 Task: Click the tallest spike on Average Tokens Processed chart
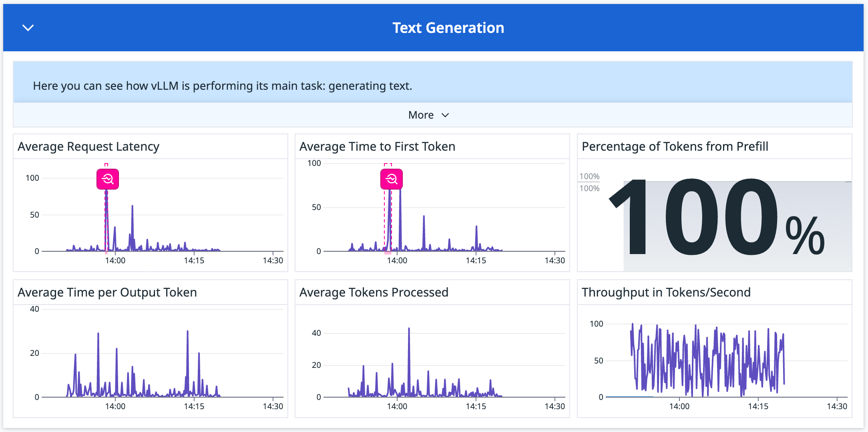tap(409, 329)
